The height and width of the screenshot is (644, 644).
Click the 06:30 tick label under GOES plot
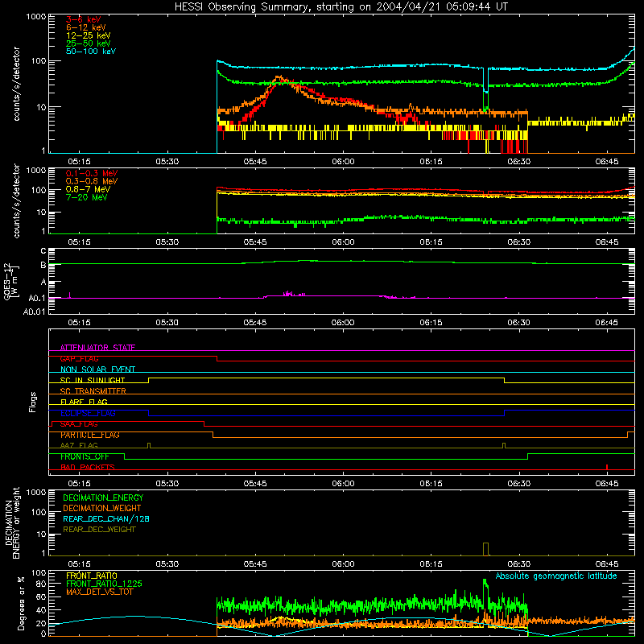click(518, 323)
